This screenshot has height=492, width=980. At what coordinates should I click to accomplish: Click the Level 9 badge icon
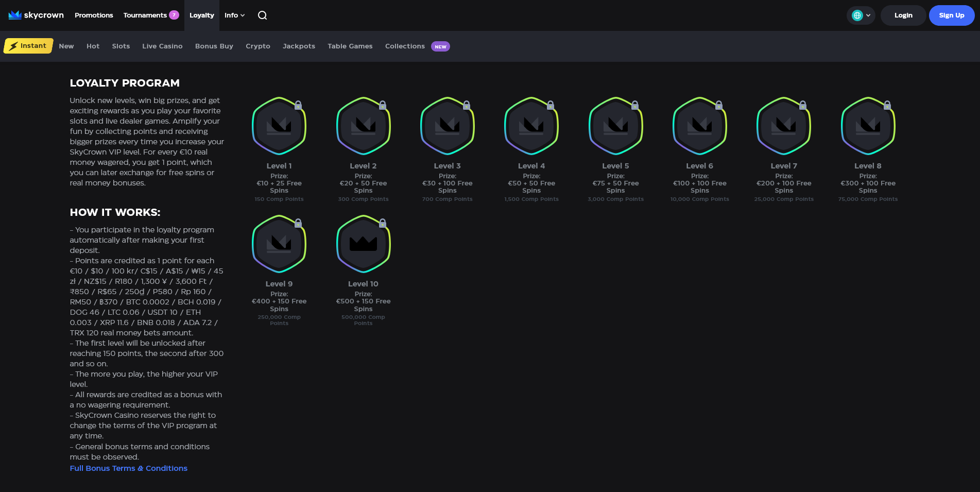[279, 244]
